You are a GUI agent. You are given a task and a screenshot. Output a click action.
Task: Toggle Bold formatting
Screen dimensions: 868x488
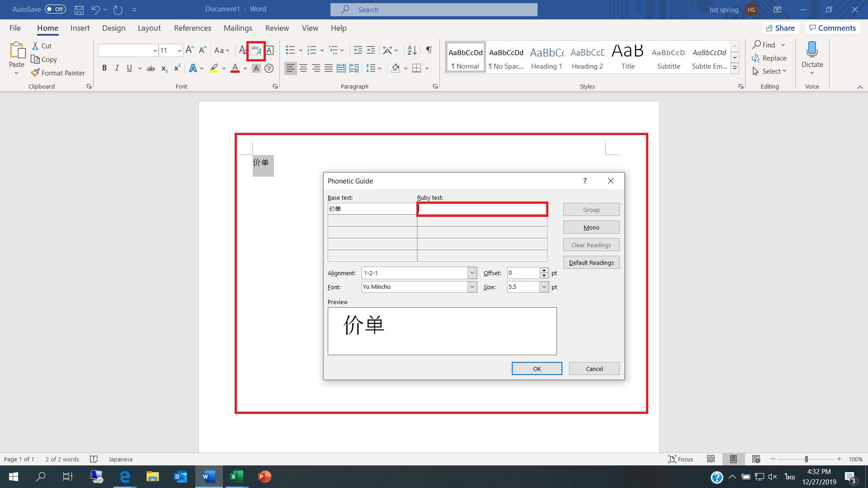coord(104,68)
